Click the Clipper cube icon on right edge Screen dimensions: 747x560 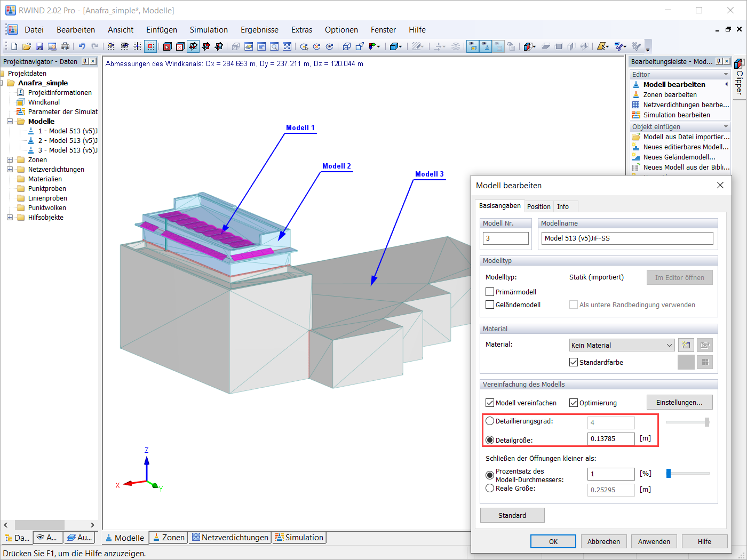click(x=739, y=64)
